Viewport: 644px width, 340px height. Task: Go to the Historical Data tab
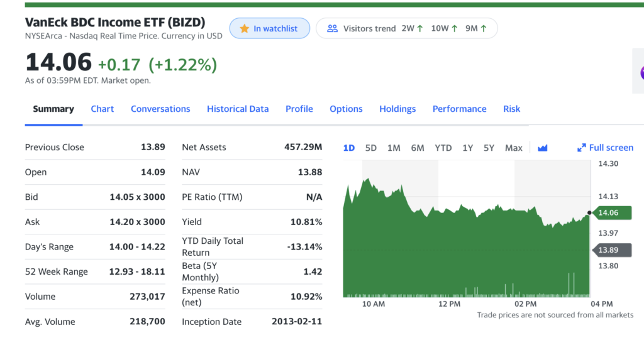238,109
